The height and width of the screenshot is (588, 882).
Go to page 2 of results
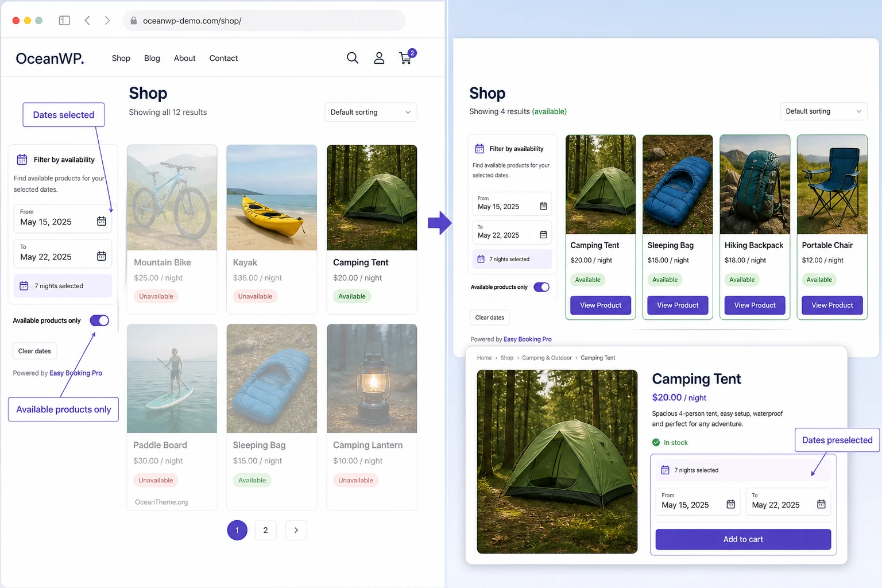pos(265,530)
